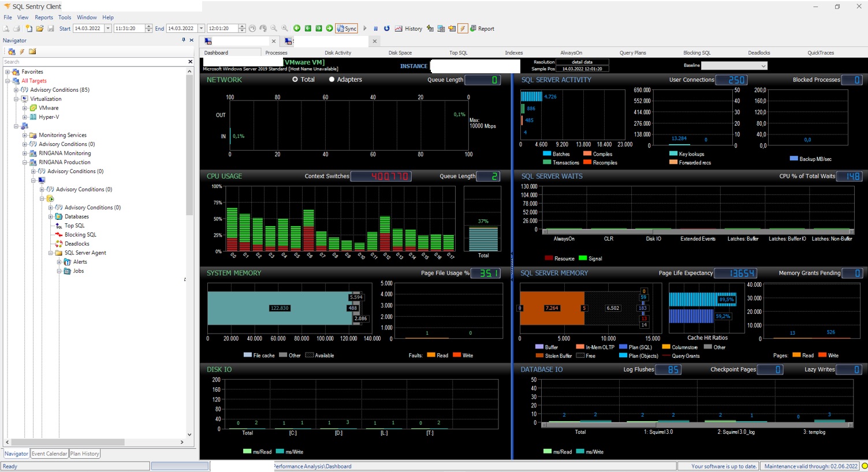This screenshot has height=472, width=868.
Task: Click the green round right arrow icon
Action: tap(330, 28)
